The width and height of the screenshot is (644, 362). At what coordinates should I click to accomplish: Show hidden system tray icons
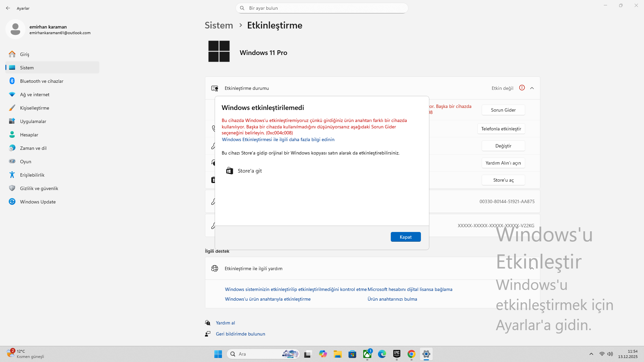point(591,354)
